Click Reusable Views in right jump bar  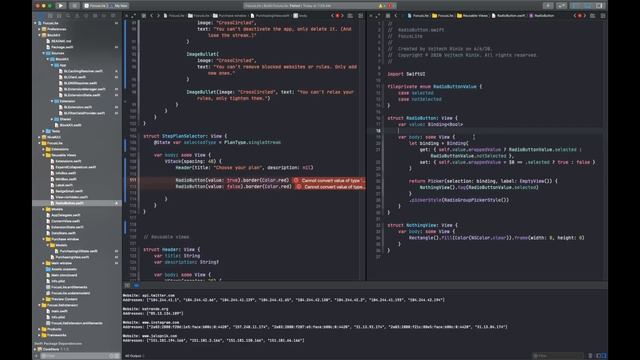tap(472, 16)
